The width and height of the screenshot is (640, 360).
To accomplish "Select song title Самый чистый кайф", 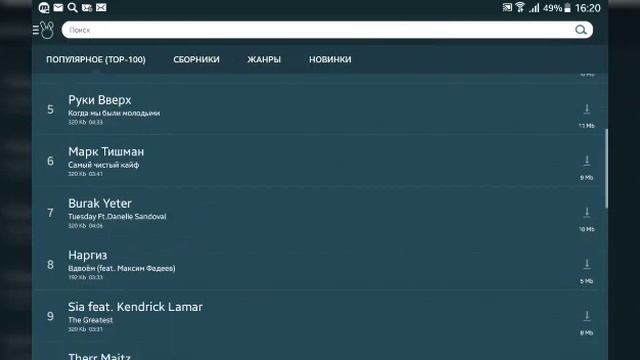I will tap(103, 165).
